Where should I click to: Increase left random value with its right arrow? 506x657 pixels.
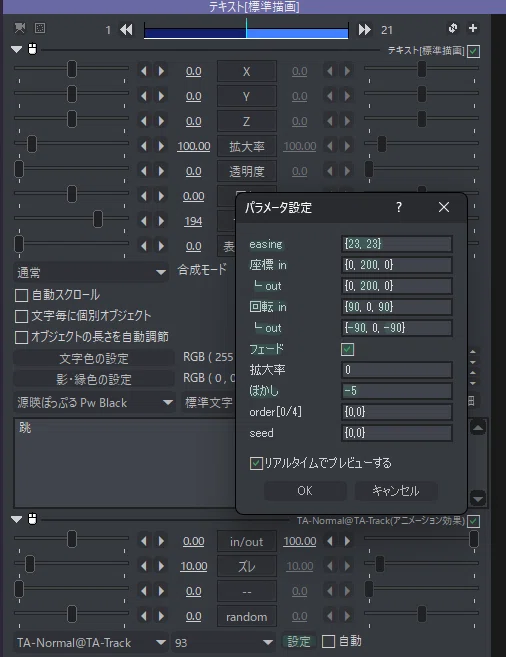[x=161, y=616]
